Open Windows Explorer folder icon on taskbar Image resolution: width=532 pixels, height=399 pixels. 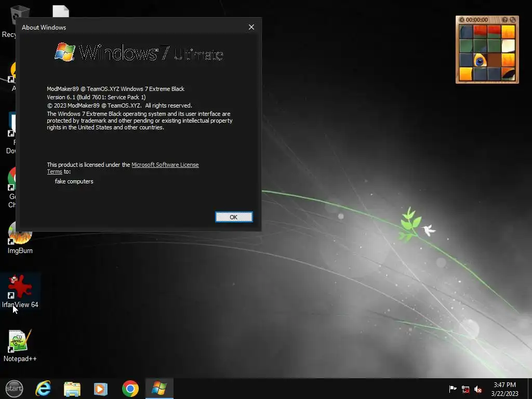pos(72,389)
